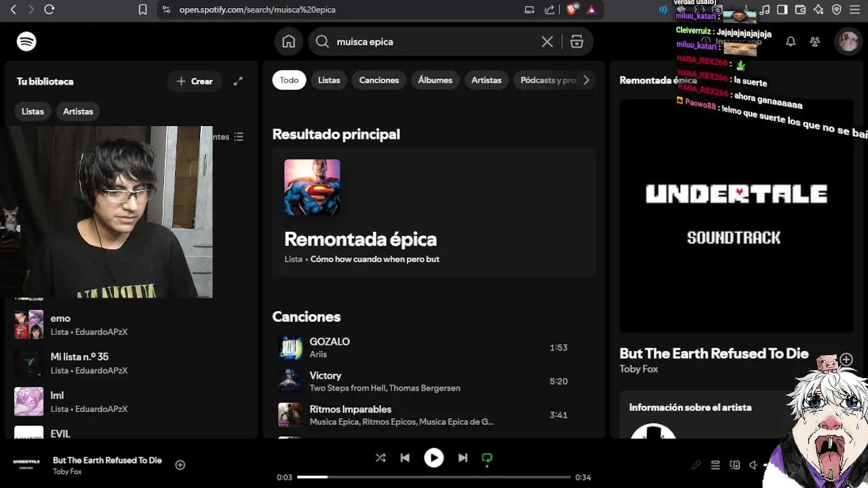
Task: Skip to the next track
Action: 462,457
